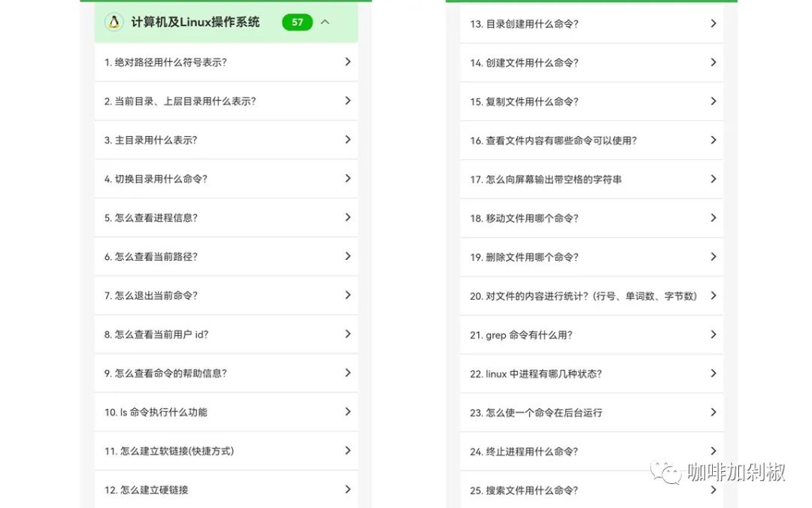Expand chevron for 命令在后台运行 row
This screenshot has height=508, width=812.
click(714, 412)
